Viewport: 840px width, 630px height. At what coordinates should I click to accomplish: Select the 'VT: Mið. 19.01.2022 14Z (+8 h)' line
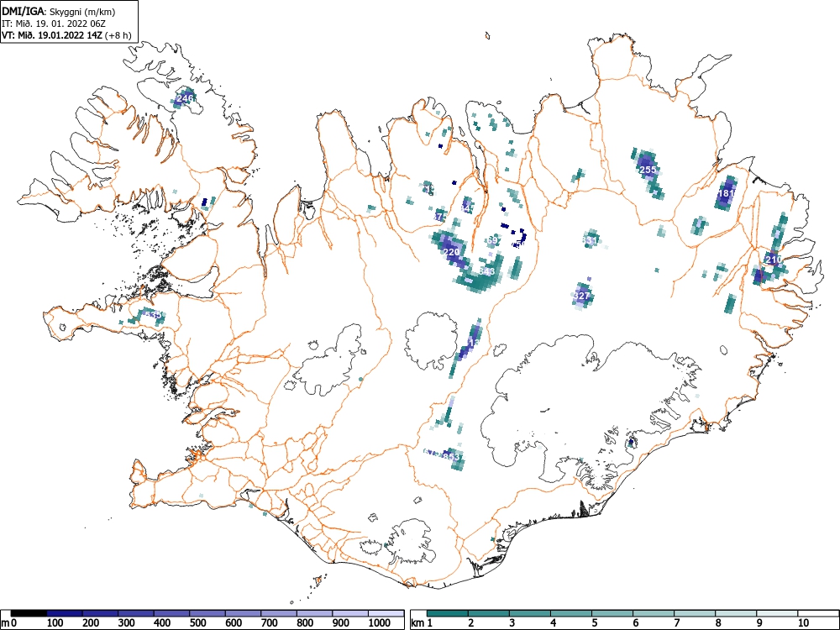[66, 35]
